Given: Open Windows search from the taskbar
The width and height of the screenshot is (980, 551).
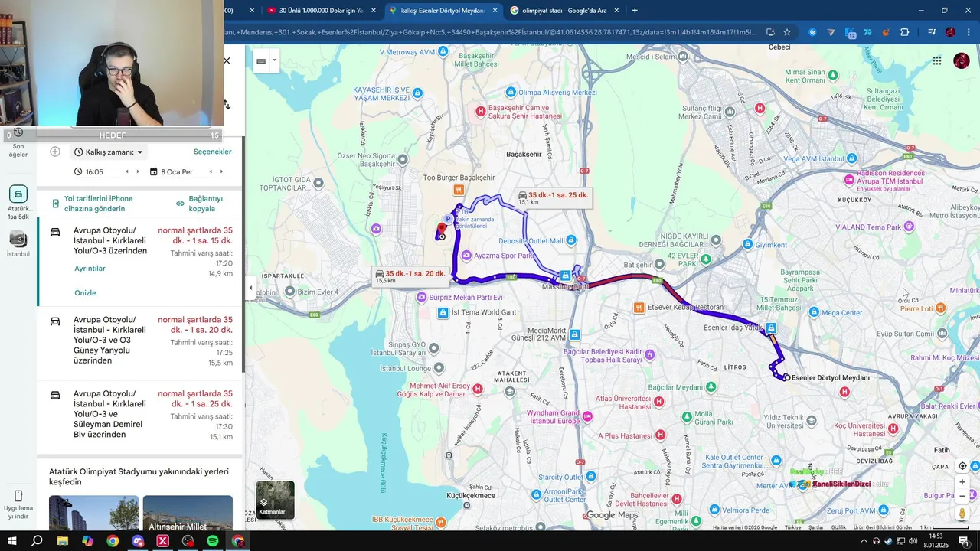Looking at the screenshot, I should [37, 541].
